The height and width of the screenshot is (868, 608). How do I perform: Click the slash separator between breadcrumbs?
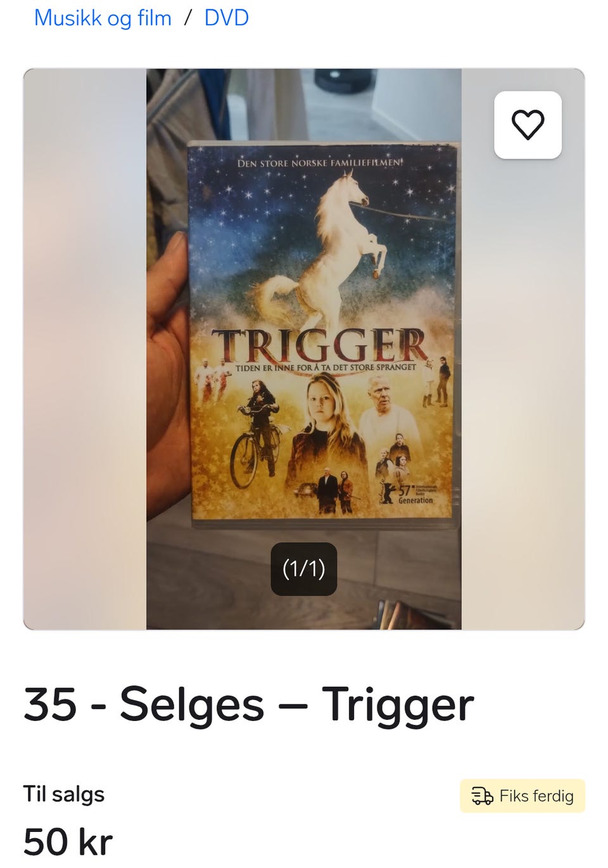coord(188,18)
